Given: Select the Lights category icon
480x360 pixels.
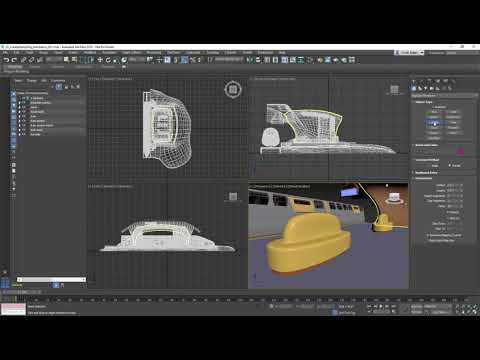Looking at the screenshot, I should click(426, 88).
